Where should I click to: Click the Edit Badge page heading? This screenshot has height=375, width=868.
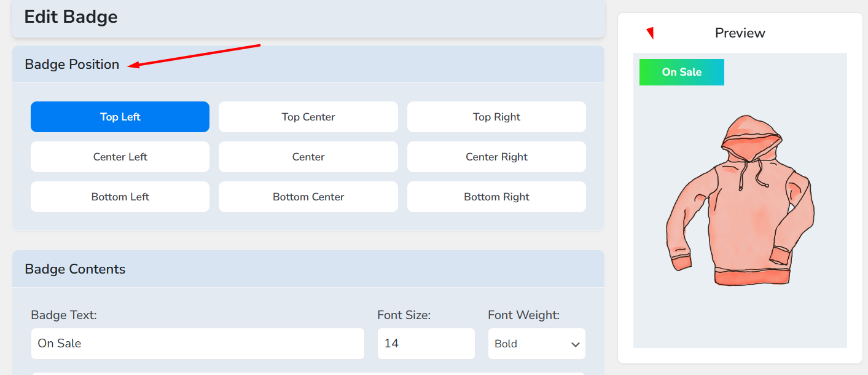(71, 17)
